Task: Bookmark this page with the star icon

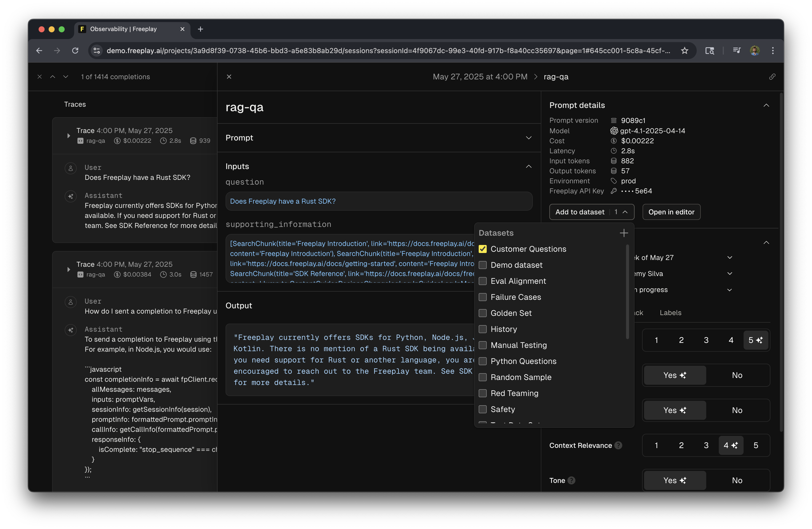Action: click(x=684, y=51)
